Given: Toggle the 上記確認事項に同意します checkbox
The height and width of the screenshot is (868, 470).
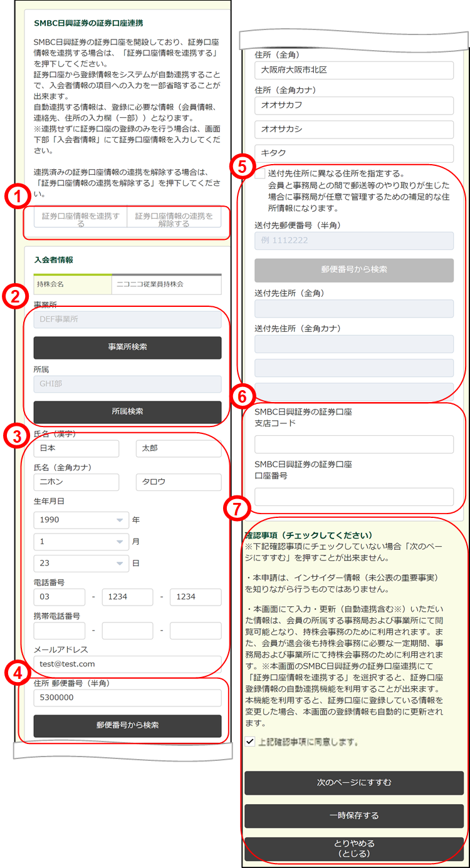Looking at the screenshot, I should coord(251,742).
